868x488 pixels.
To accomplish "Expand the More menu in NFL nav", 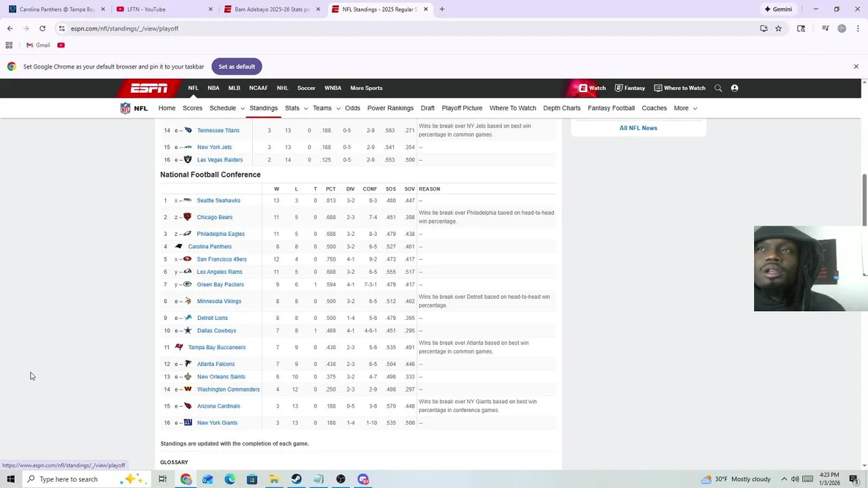I will coord(685,108).
